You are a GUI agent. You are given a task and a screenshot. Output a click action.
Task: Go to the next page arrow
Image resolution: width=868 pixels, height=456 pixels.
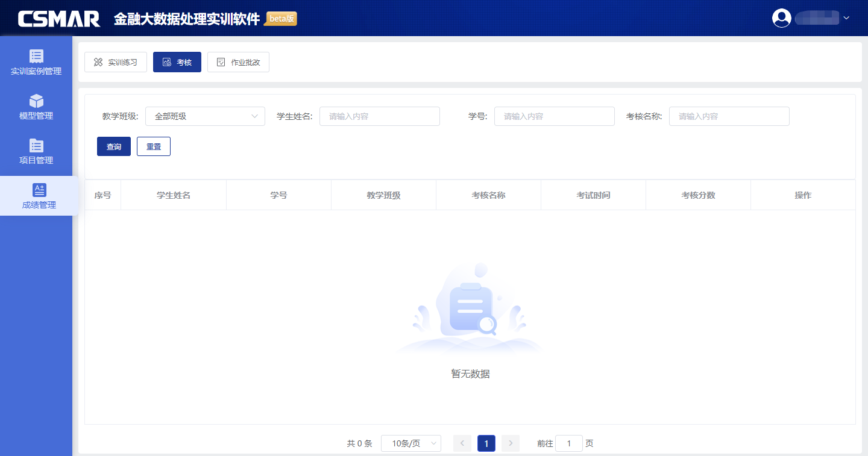click(x=510, y=443)
